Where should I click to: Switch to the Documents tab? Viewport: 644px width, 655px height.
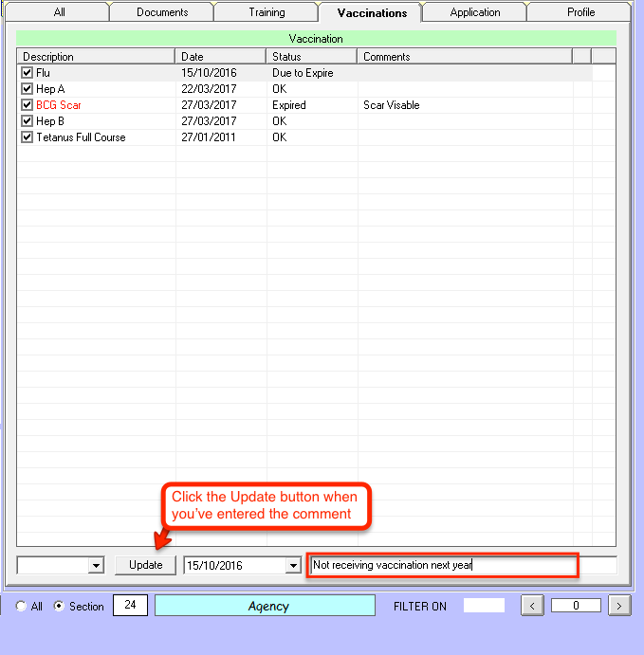point(162,12)
